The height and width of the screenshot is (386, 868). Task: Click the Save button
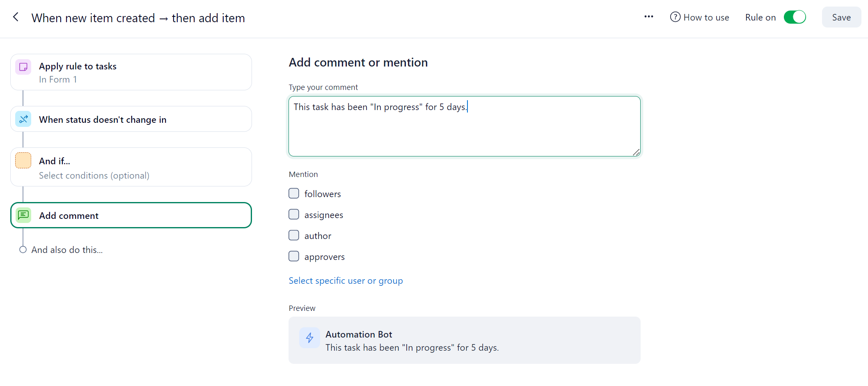[x=841, y=17]
